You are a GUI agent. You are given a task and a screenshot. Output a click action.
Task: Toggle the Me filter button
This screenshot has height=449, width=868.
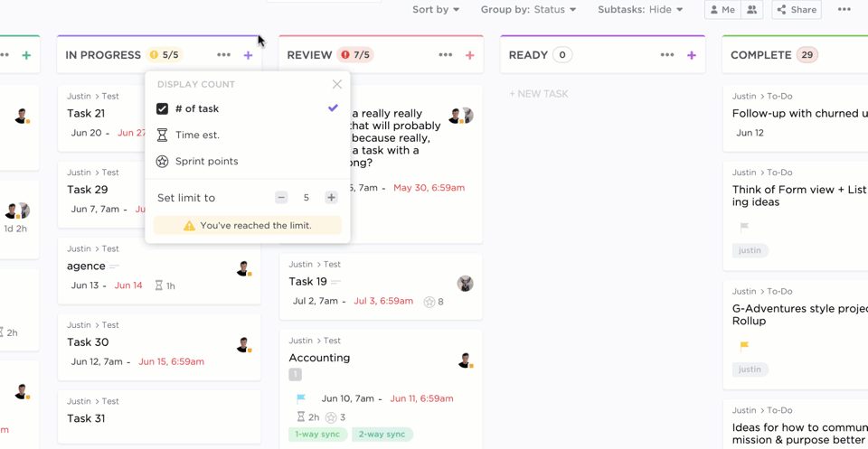coord(722,9)
